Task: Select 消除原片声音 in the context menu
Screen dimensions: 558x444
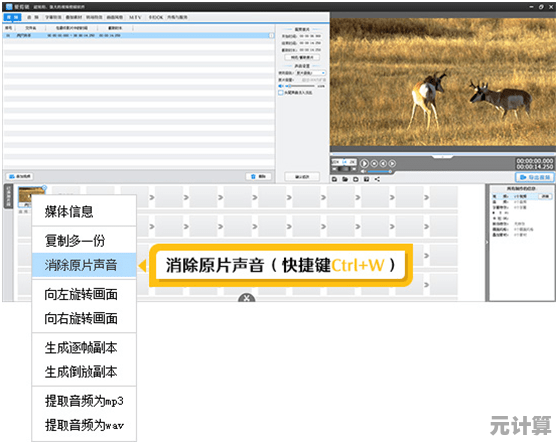Action: point(84,265)
